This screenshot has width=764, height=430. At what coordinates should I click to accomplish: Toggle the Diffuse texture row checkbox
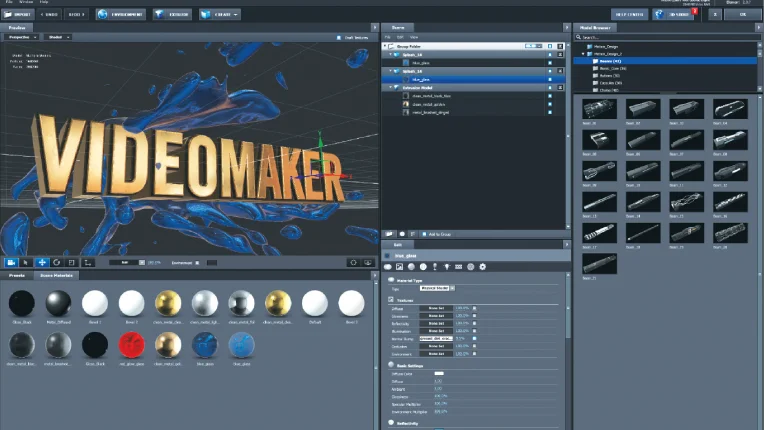point(475,308)
